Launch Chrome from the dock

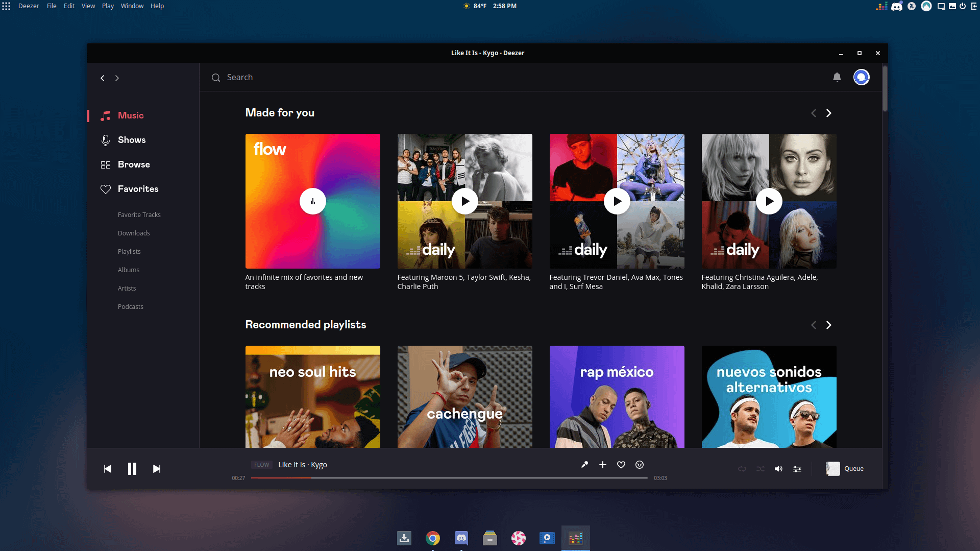(x=433, y=538)
